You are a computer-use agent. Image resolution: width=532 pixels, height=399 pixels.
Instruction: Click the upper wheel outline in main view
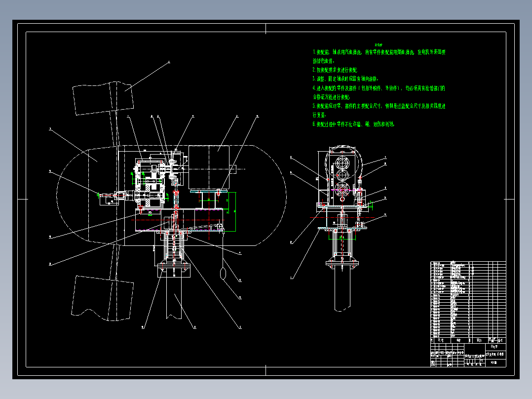[x=103, y=98]
